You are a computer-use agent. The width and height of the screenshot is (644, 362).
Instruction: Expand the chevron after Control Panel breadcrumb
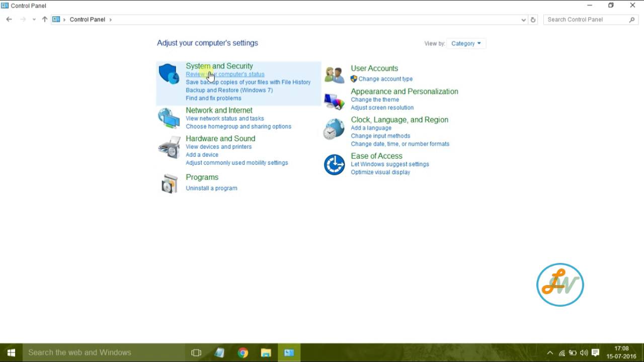tap(111, 20)
